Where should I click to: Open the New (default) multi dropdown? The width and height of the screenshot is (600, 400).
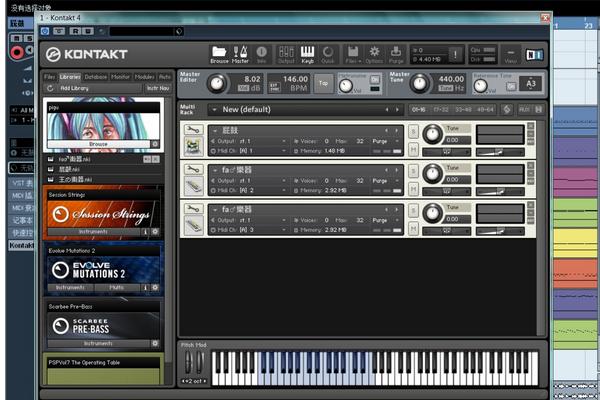[214, 110]
